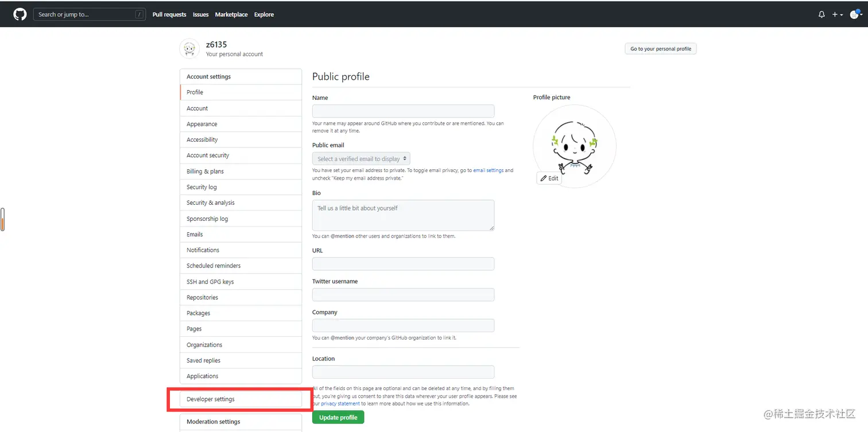This screenshot has width=868, height=432.
Task: Select Profile in settings sidebar
Action: click(241, 92)
